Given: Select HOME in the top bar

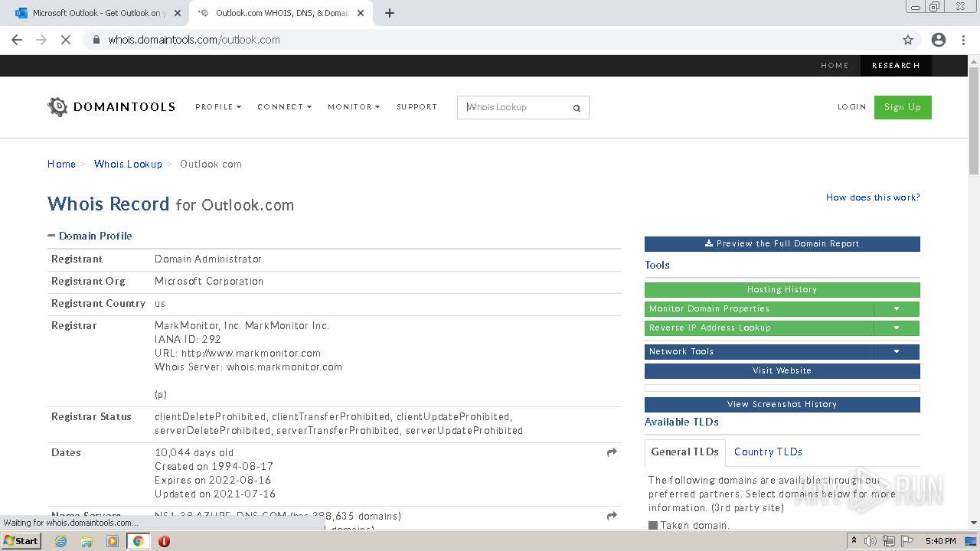Looking at the screenshot, I should click(835, 66).
